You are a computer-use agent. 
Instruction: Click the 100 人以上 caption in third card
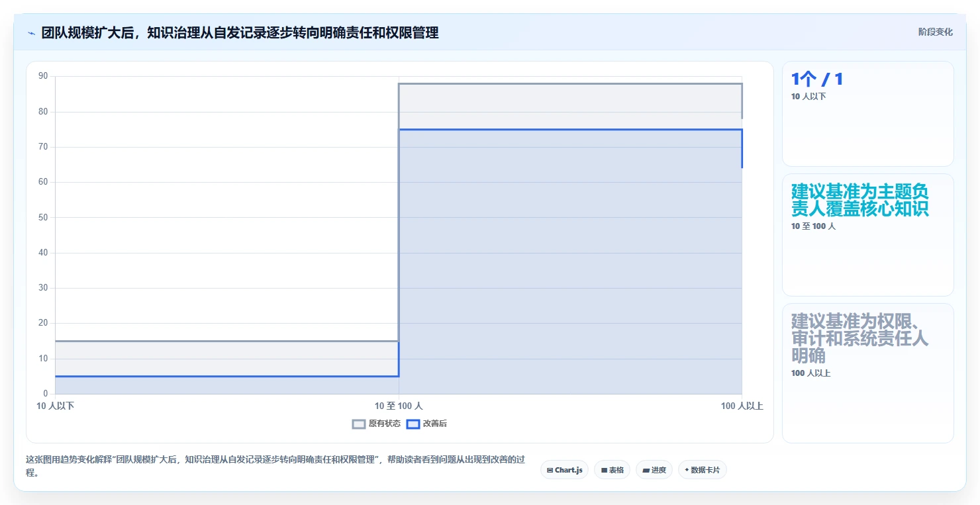[x=811, y=373]
